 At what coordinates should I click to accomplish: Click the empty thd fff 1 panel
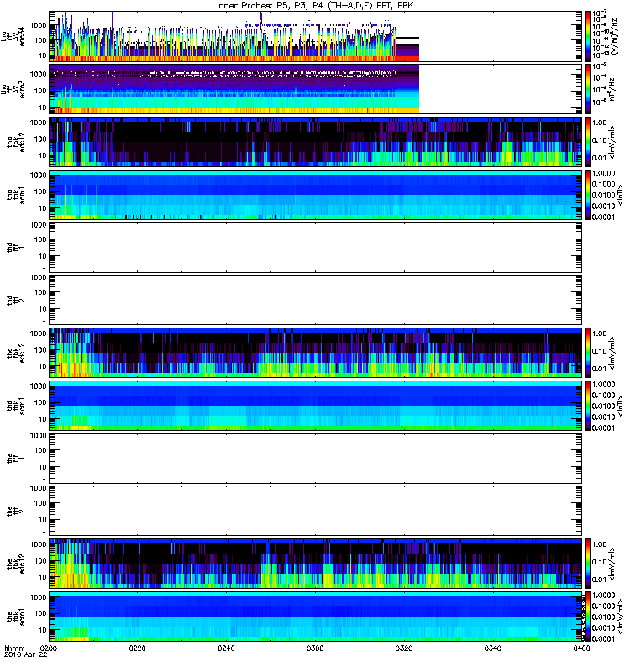[316, 247]
